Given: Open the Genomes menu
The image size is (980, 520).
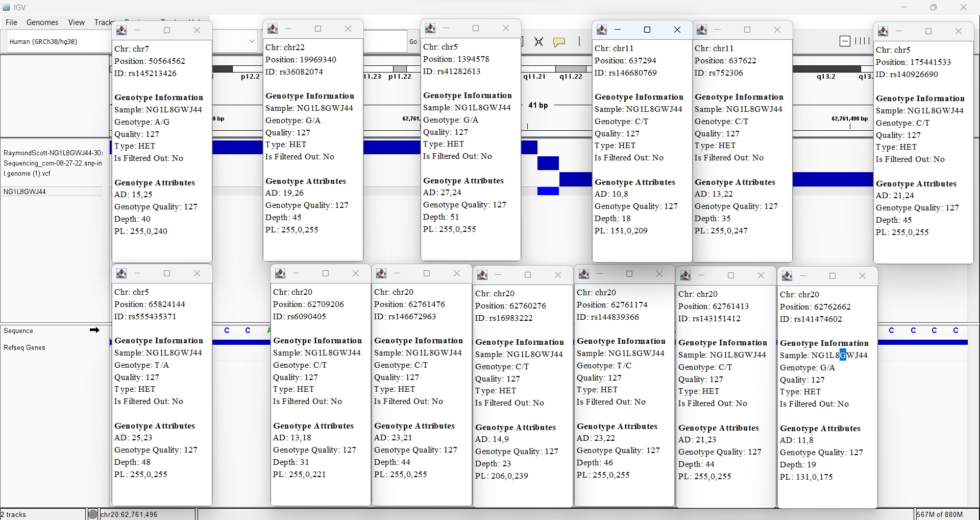Looking at the screenshot, I should point(42,22).
